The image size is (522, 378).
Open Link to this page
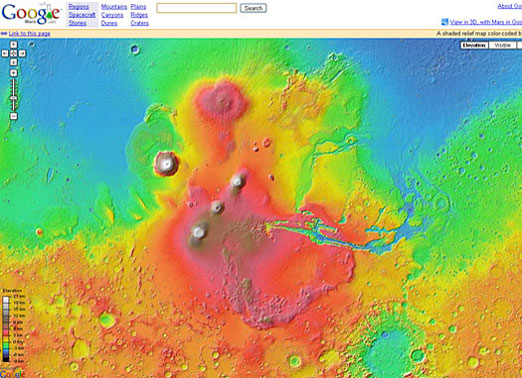click(29, 33)
